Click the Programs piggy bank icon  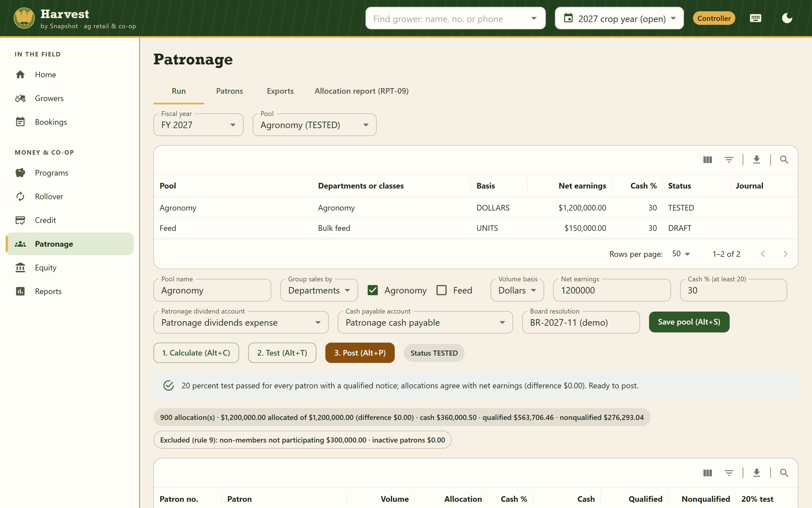(20, 173)
